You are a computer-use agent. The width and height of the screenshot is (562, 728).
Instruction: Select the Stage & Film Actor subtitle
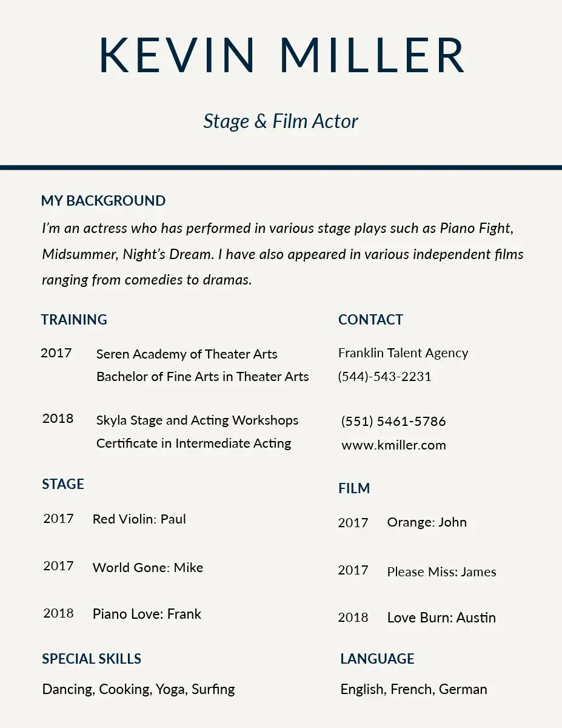281,121
